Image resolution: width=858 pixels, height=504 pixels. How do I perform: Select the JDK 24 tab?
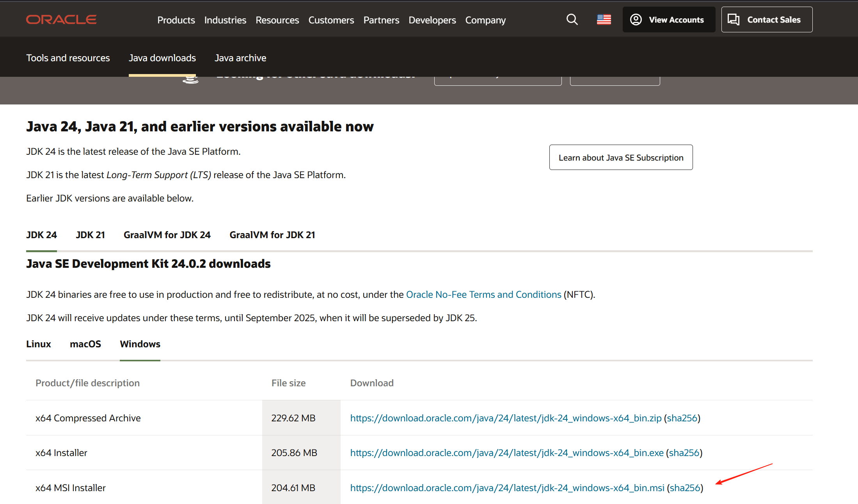tap(41, 235)
